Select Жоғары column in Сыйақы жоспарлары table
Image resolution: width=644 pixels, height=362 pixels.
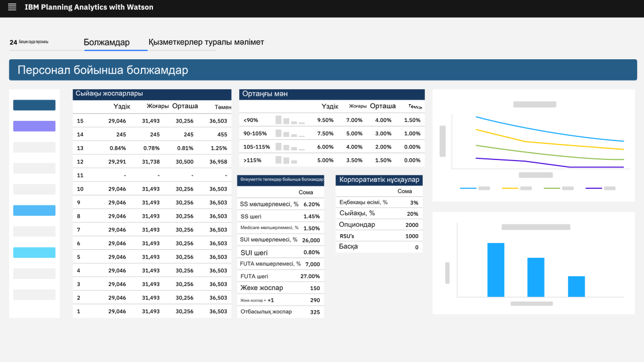coord(158,106)
